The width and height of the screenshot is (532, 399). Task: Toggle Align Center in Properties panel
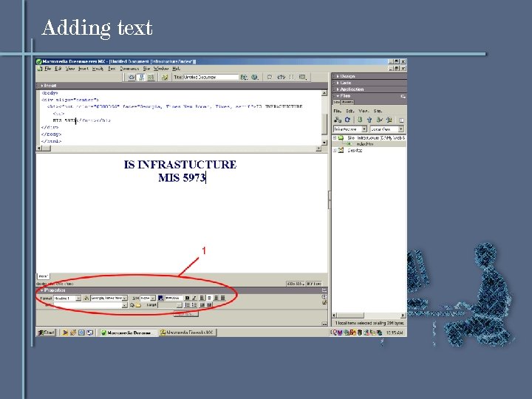click(x=209, y=298)
